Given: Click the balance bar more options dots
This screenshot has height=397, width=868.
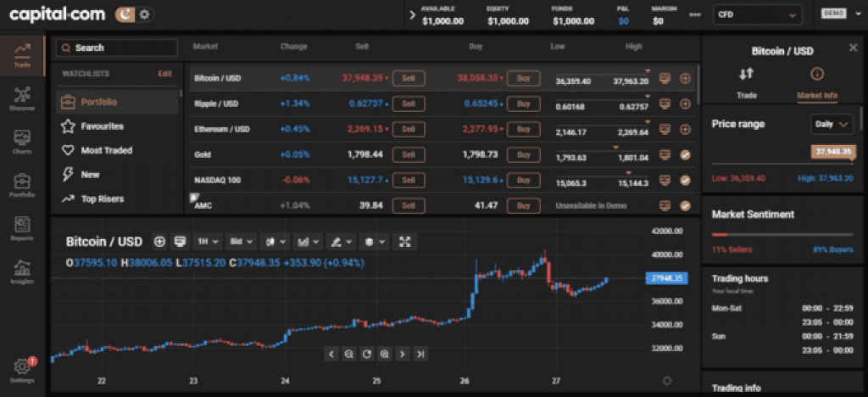Looking at the screenshot, I should pyautogui.click(x=694, y=14).
